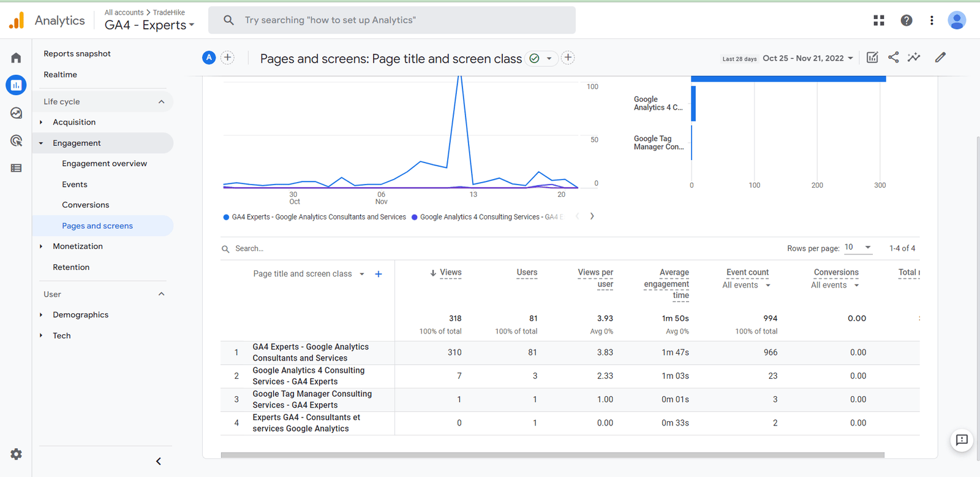Open the Advertising icon in left rail
The width and height of the screenshot is (980, 477).
[x=16, y=140]
